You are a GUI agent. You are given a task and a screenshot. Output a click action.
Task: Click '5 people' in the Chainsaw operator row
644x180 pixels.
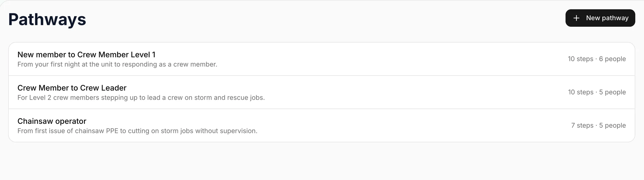pyautogui.click(x=612, y=125)
